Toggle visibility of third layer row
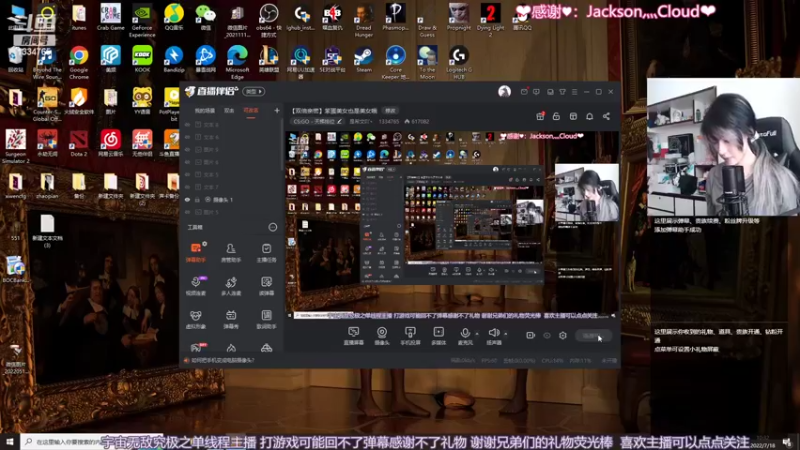Image resolution: width=800 pixels, height=450 pixels. (187, 149)
